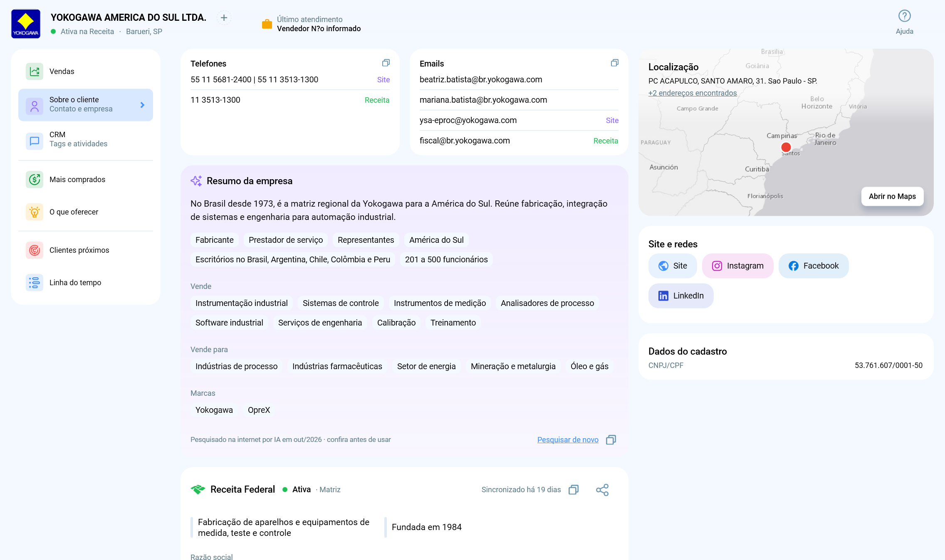The width and height of the screenshot is (945, 560).
Task: Click the Último atendimento briefcase icon
Action: [x=267, y=24]
